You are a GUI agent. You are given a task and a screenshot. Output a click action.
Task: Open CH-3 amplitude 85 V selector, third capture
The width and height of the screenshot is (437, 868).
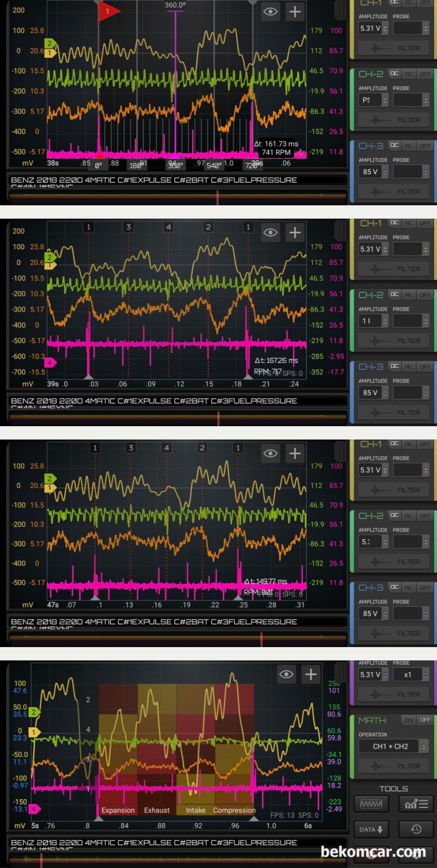point(373,614)
